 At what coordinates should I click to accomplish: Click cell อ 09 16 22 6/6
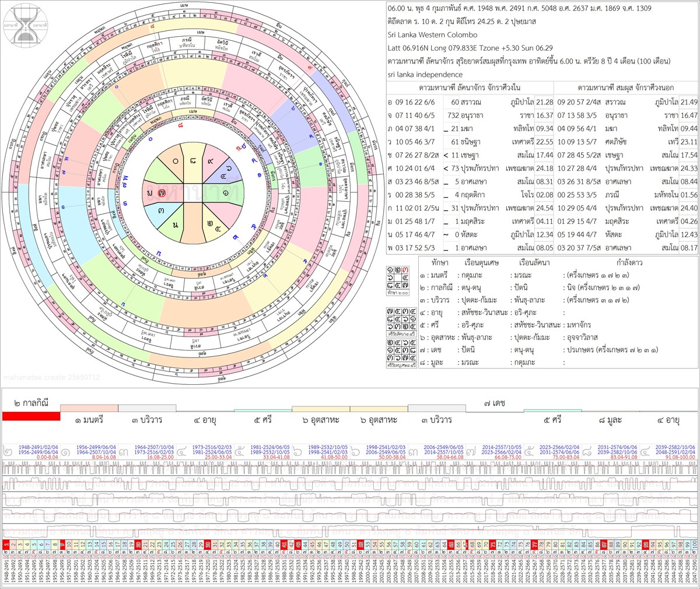point(411,102)
